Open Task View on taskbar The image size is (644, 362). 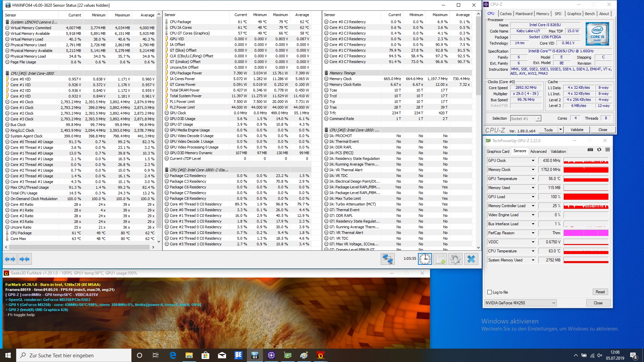pos(156,355)
